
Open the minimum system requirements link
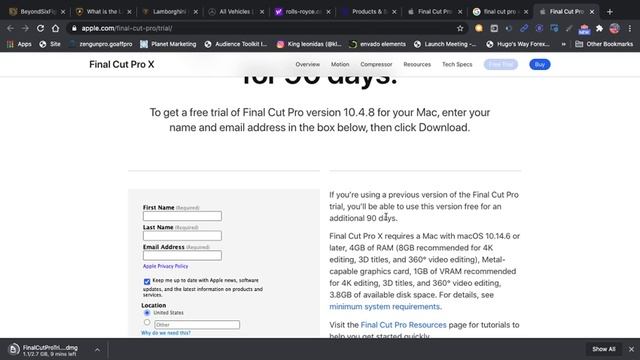pyautogui.click(x=384, y=307)
